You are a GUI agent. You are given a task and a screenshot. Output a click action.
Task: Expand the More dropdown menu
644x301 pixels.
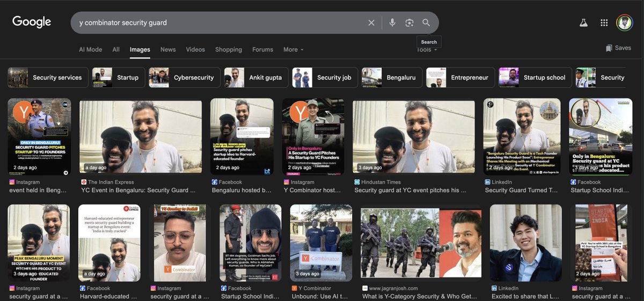[294, 49]
